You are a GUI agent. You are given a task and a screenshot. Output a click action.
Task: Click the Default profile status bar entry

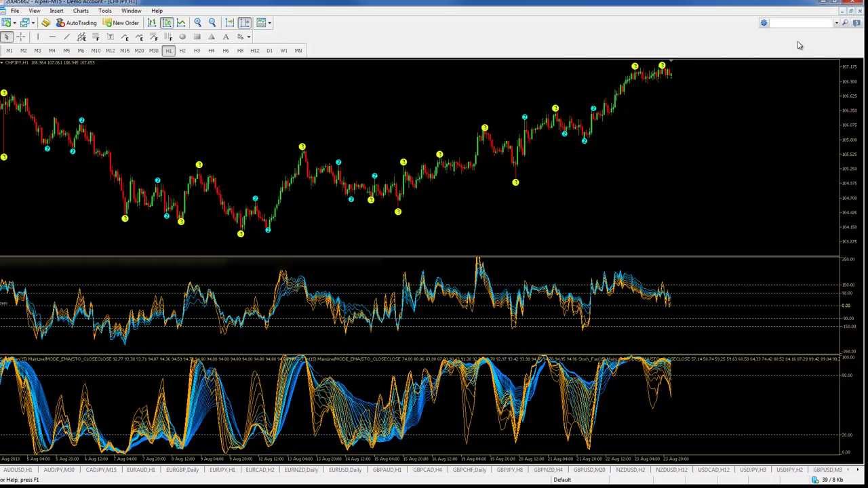tap(562, 480)
